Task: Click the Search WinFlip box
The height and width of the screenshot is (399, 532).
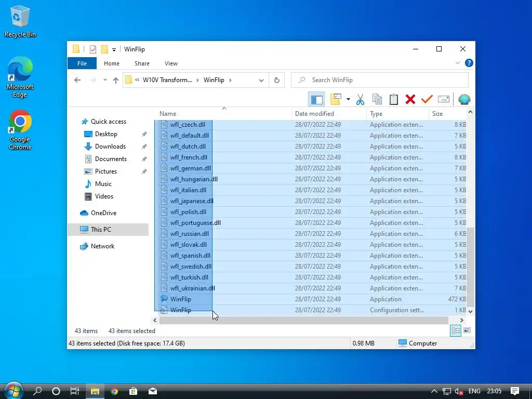Action: click(380, 80)
